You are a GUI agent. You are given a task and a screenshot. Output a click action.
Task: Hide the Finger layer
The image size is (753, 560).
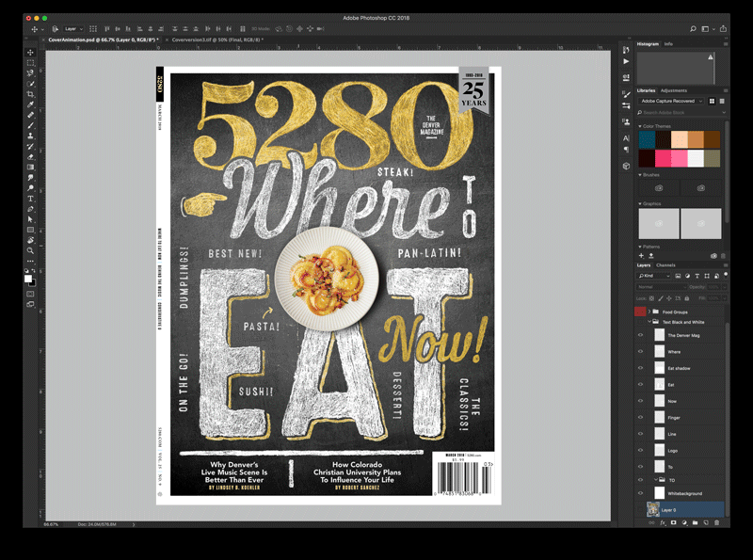[640, 417]
